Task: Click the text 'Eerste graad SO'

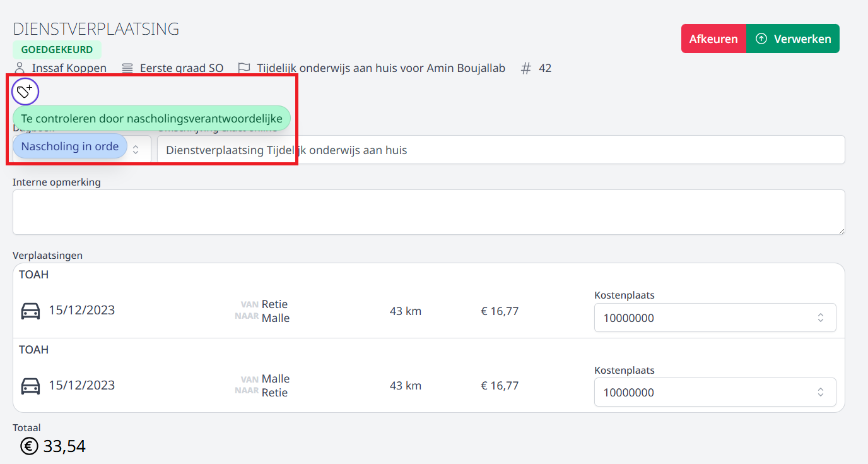Action: (x=182, y=68)
